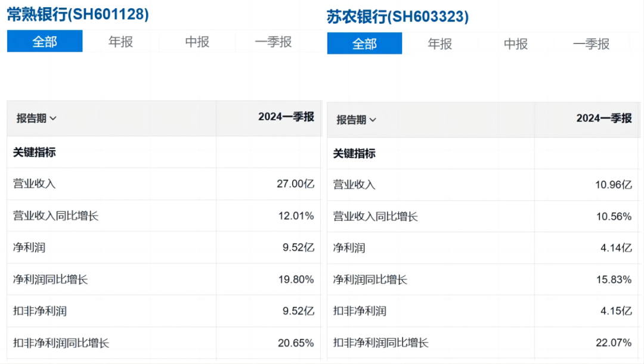Select the 4.14亿 net profit value
Viewport: 644px width, 364px height.
pyautogui.click(x=616, y=248)
